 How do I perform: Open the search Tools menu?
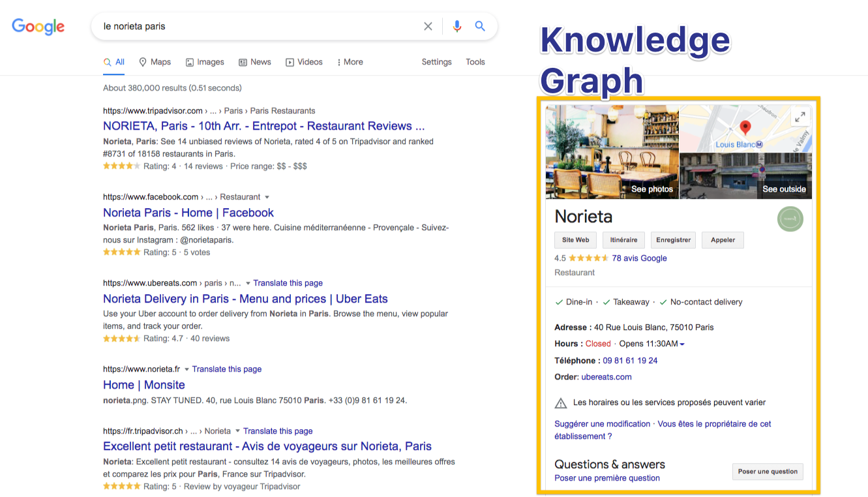(475, 62)
